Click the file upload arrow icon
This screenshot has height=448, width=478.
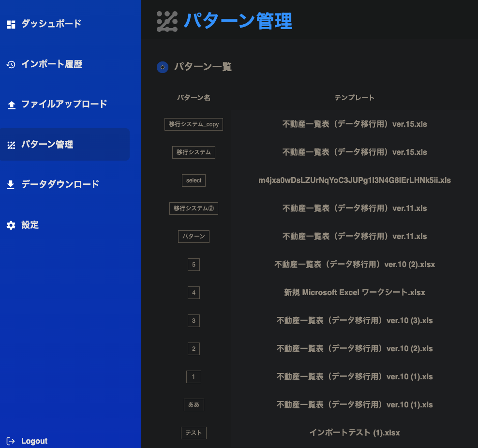11,105
